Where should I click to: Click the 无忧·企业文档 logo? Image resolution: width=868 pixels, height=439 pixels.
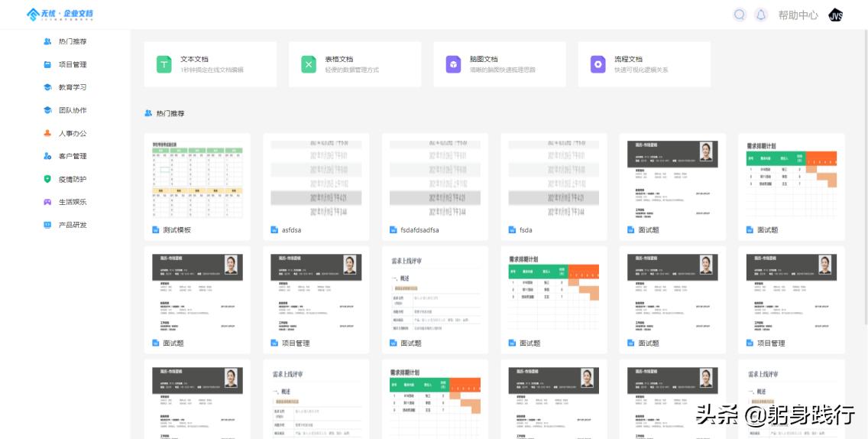[60, 15]
